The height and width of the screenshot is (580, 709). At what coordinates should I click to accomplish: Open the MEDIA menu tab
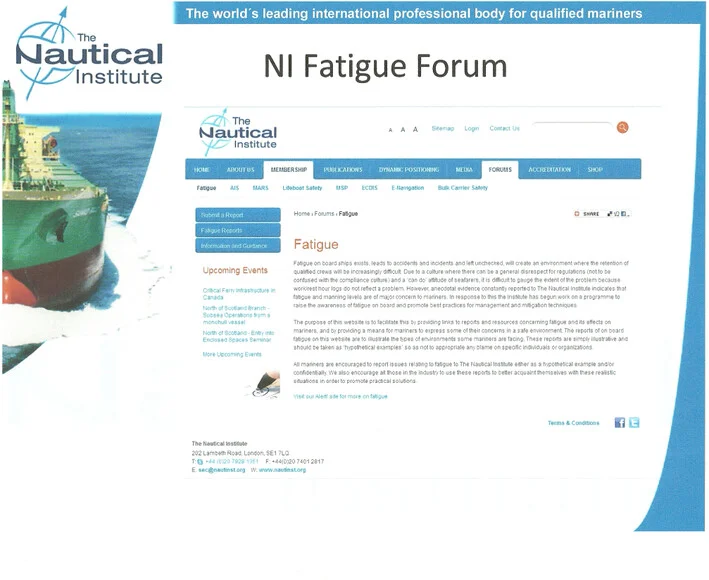click(x=464, y=170)
